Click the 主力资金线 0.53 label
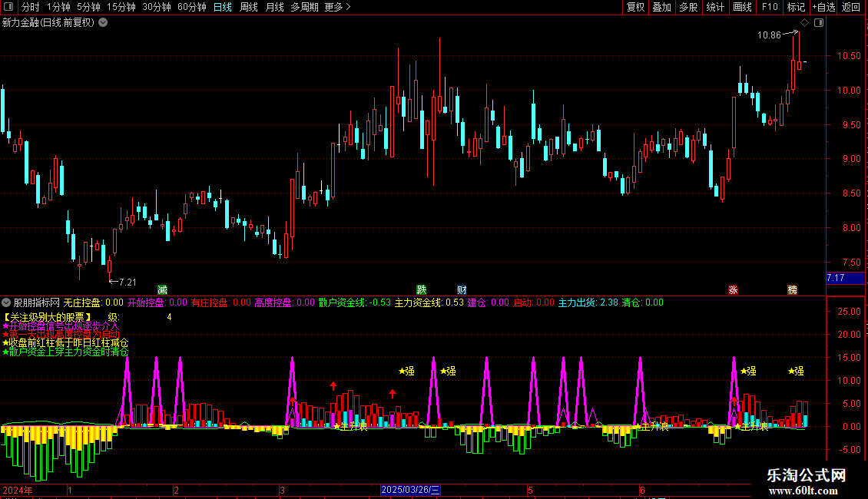Viewport: 868px width, 499px height. 429,302
